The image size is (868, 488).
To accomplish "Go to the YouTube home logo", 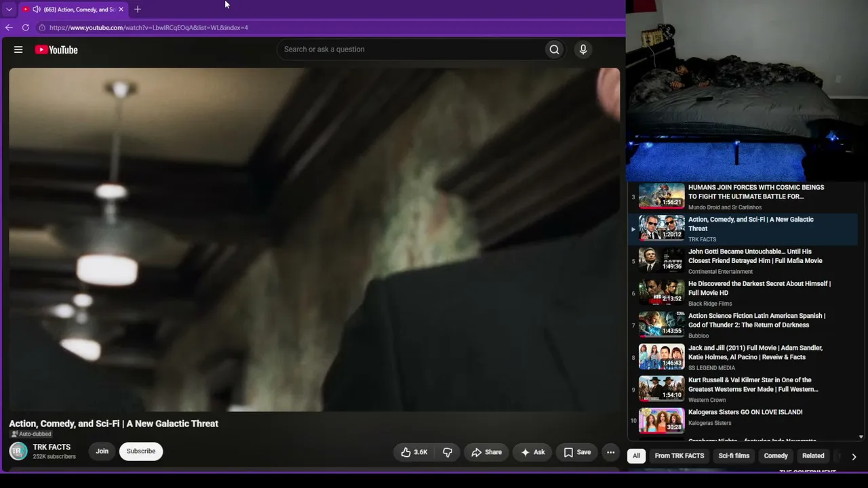I will (56, 49).
